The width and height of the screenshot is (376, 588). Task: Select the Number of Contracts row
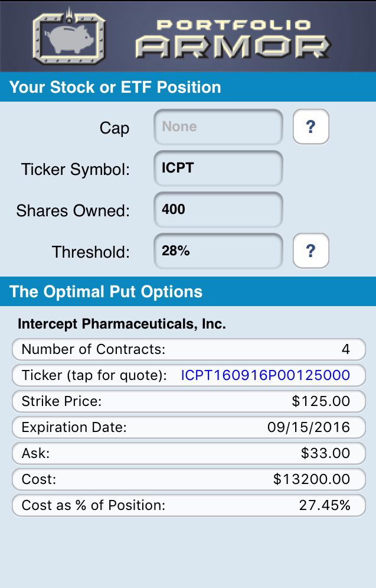click(189, 349)
